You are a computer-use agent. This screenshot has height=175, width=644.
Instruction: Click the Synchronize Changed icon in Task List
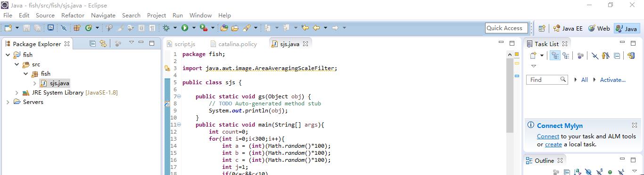click(x=631, y=56)
